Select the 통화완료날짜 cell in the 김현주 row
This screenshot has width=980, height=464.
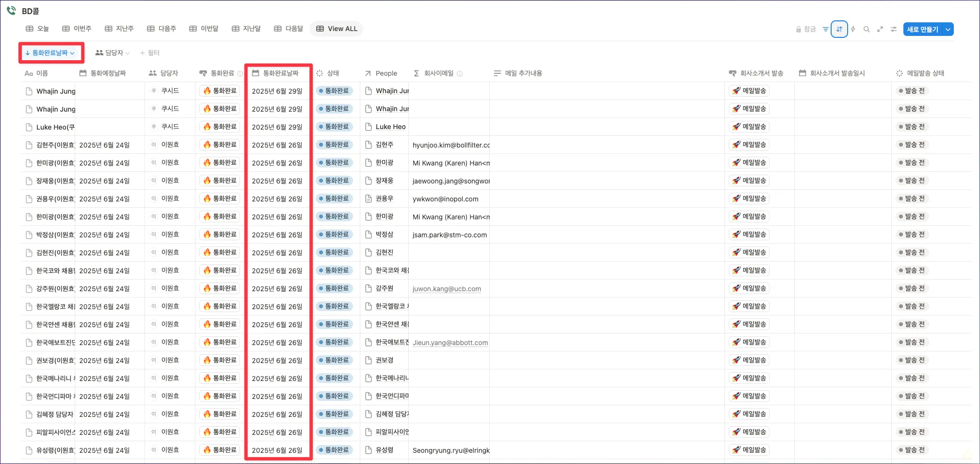pyautogui.click(x=279, y=145)
